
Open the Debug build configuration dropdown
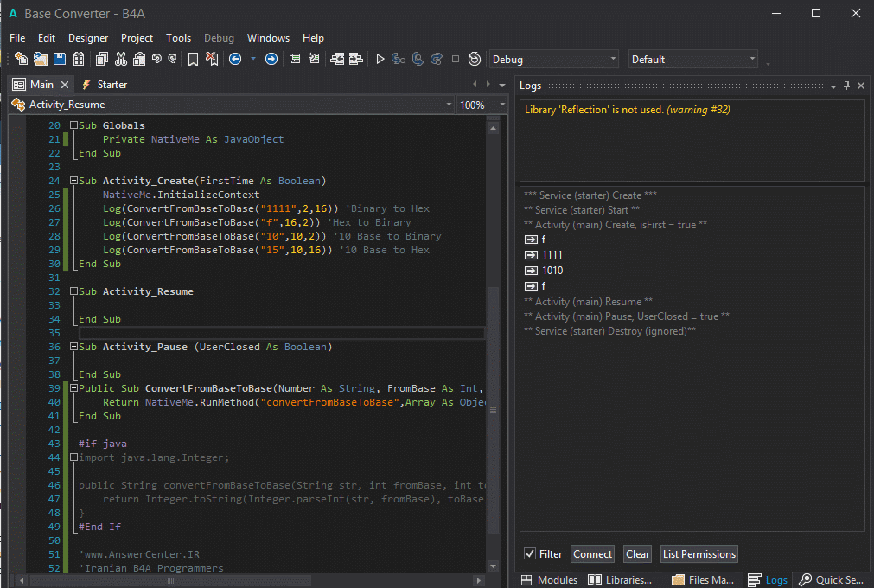tap(553, 59)
